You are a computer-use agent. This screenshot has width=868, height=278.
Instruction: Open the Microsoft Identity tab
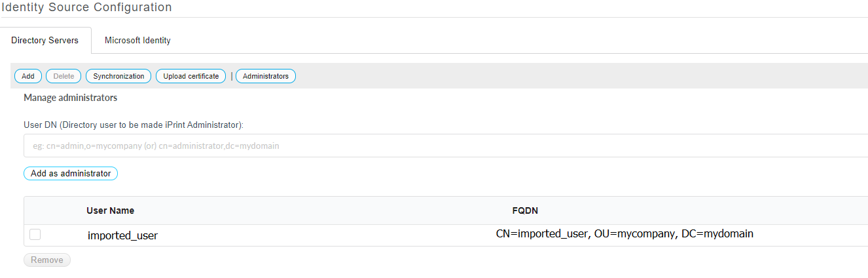(137, 41)
